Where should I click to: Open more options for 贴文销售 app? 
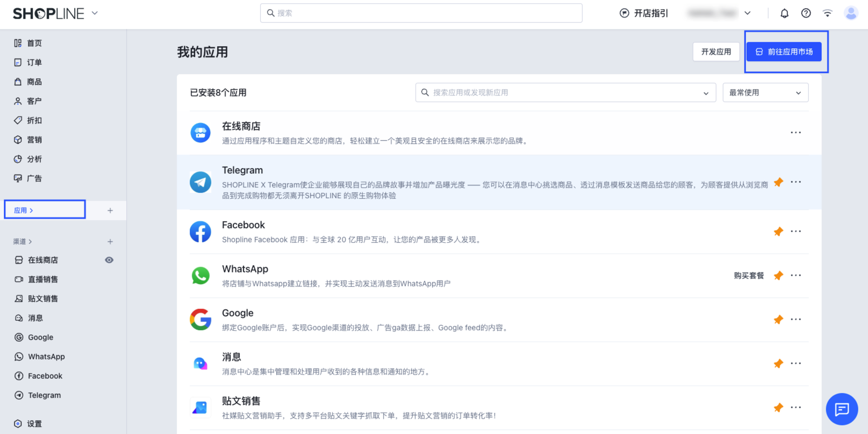(796, 408)
